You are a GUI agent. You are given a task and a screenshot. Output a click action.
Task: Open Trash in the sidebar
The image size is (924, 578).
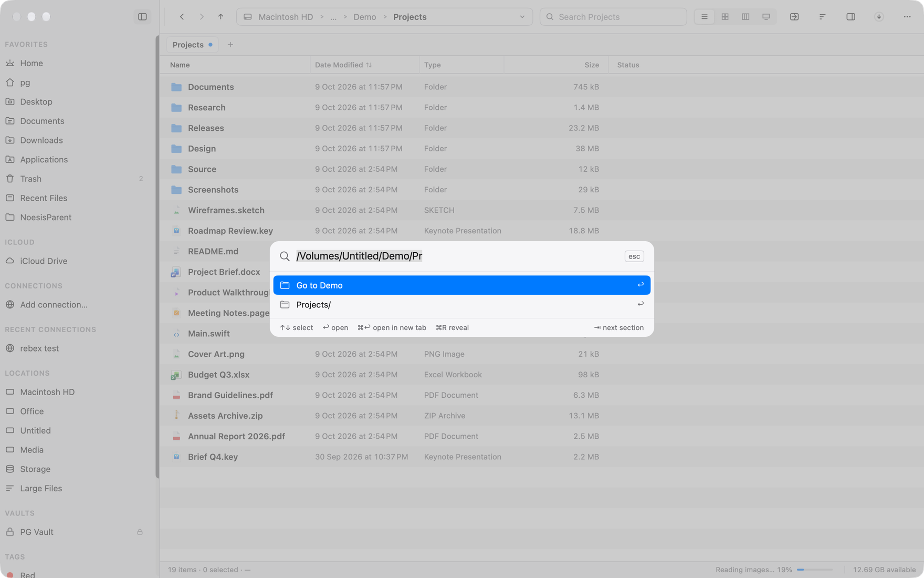tap(30, 179)
